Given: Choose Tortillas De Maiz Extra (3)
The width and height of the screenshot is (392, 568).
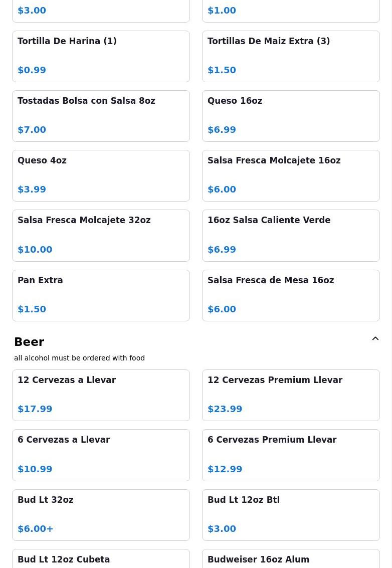Looking at the screenshot, I should [x=291, y=56].
